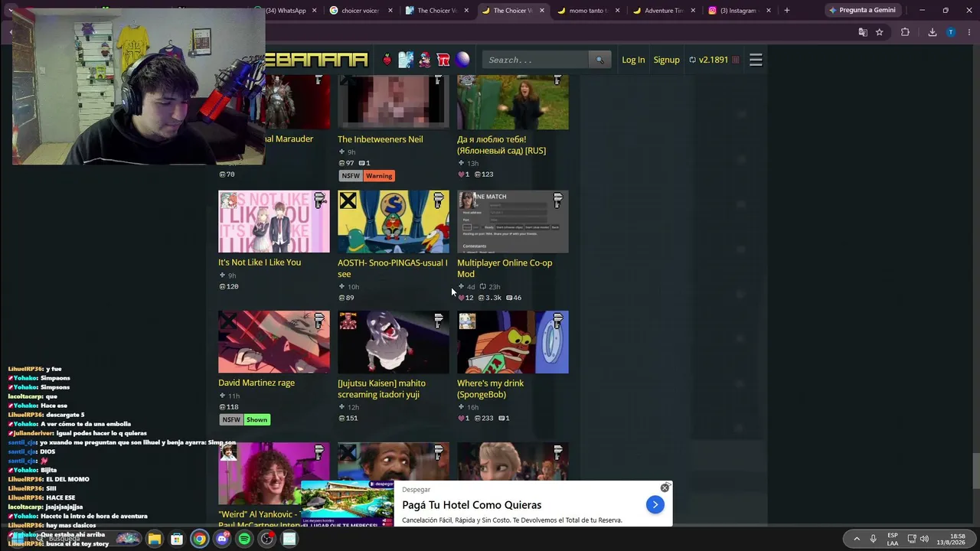Open David Martinez rage link

pyautogui.click(x=256, y=383)
